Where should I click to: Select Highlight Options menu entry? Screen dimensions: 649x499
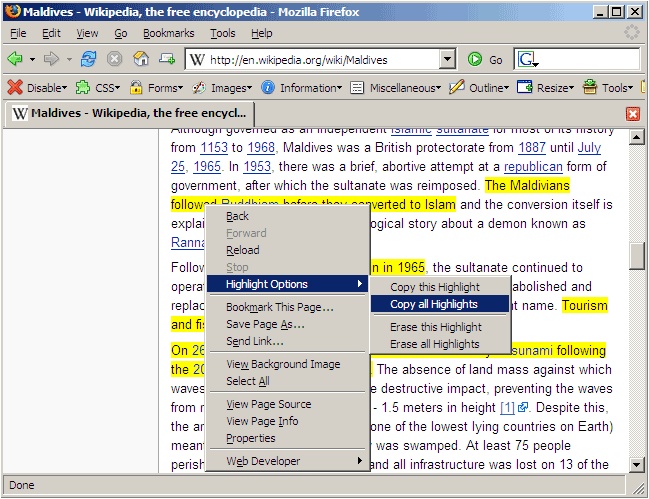coord(287,284)
